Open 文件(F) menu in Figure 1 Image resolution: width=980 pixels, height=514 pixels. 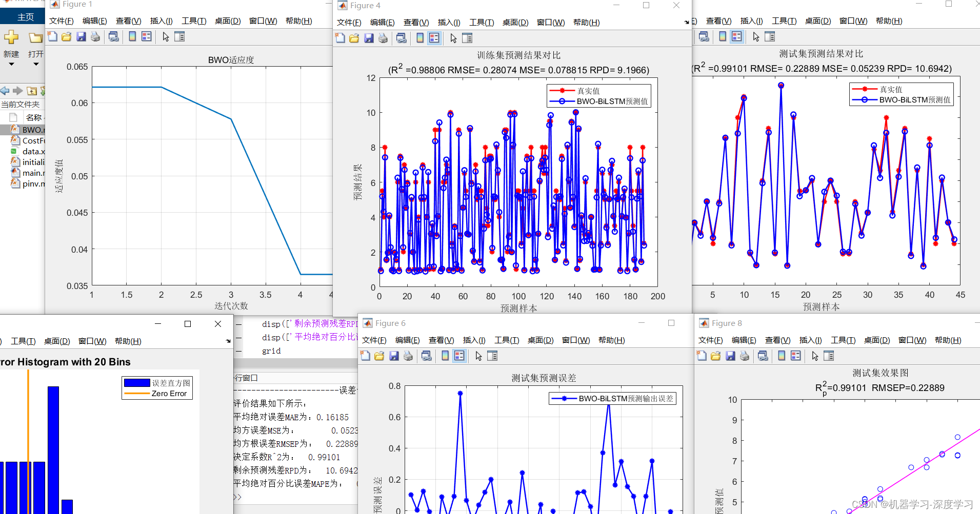pos(61,21)
